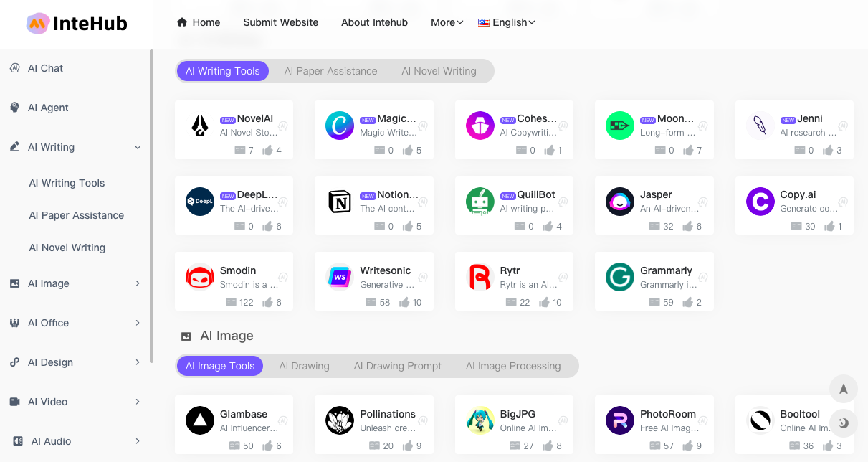Click the Booltool logo icon

tap(760, 421)
